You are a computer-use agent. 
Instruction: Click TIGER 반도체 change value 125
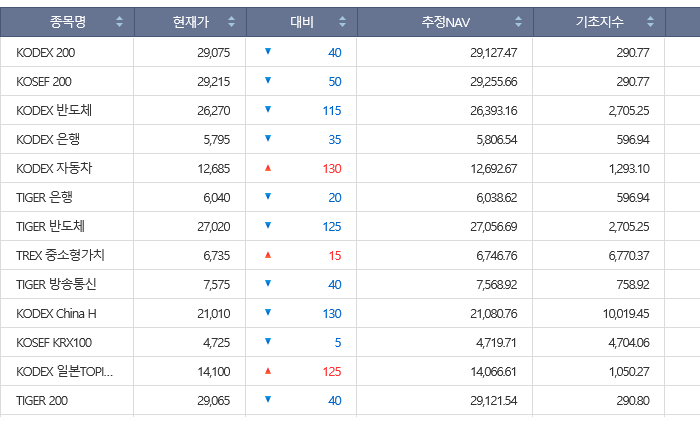tap(332, 226)
